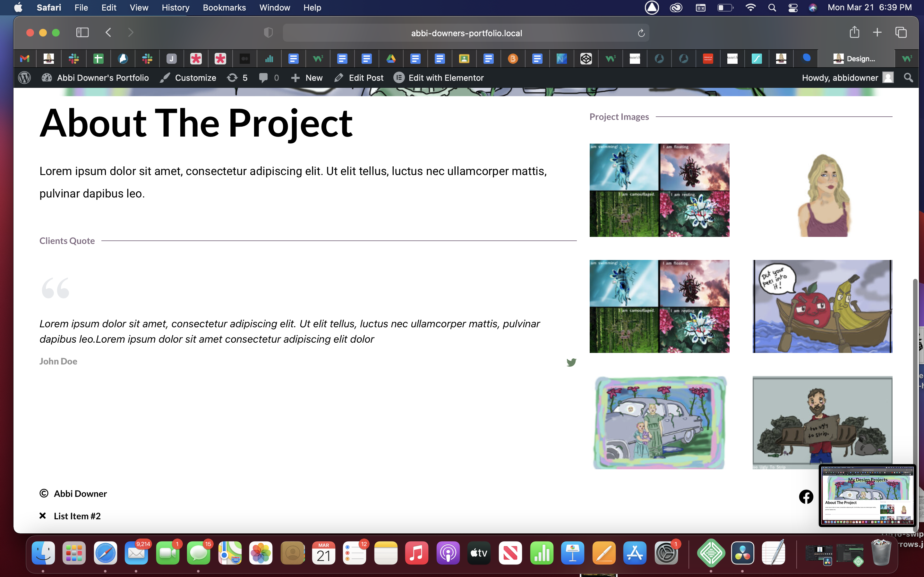This screenshot has width=924, height=577.
Task: Click the WordPress logo in admin bar
Action: [x=24, y=78]
